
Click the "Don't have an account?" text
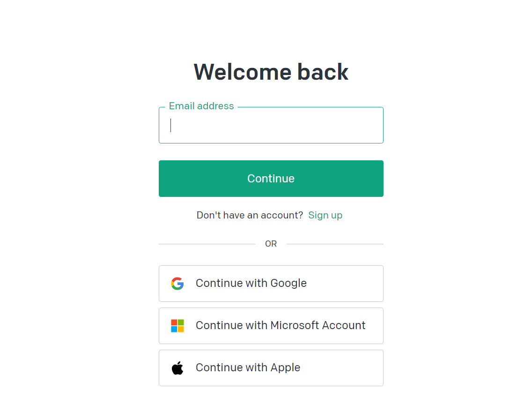(x=250, y=215)
